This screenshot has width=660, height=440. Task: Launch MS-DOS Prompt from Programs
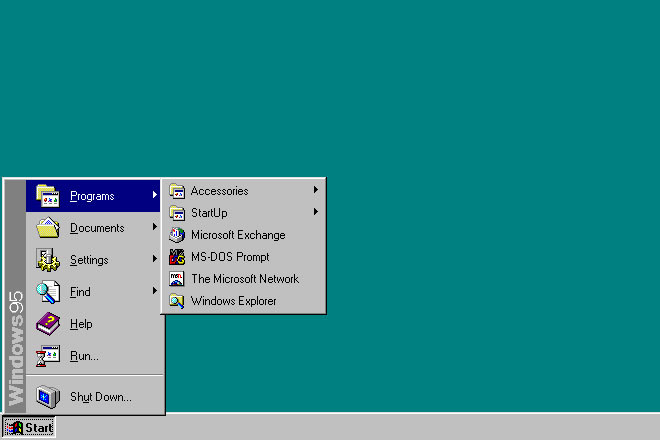click(244, 257)
